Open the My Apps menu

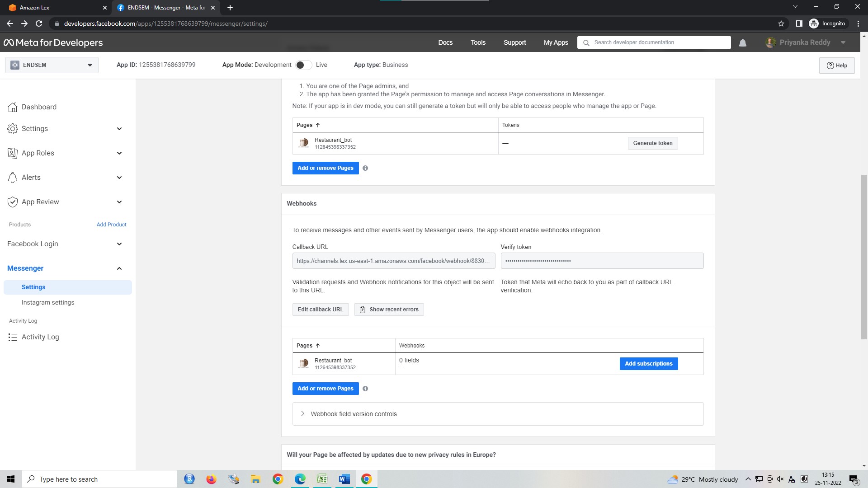[556, 42]
